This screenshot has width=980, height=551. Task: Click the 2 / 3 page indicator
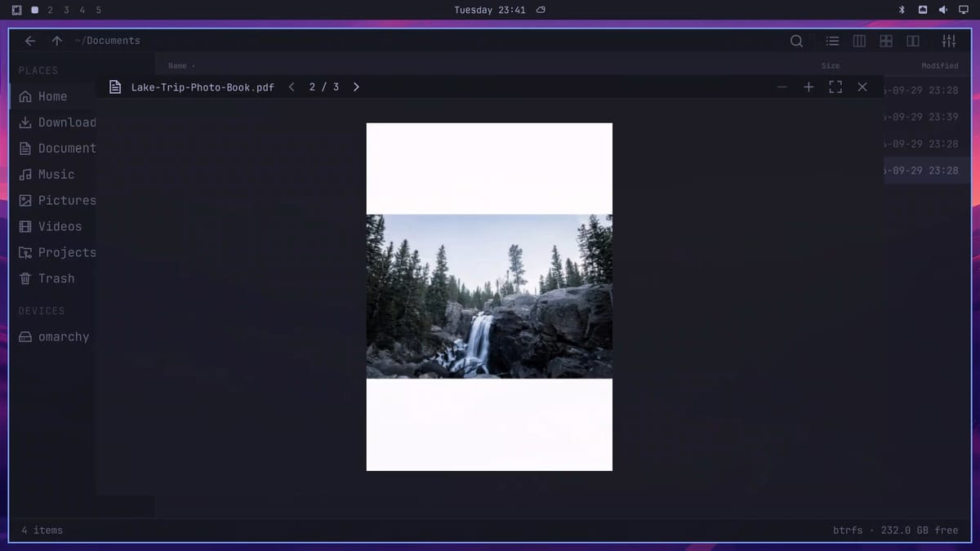(x=324, y=87)
